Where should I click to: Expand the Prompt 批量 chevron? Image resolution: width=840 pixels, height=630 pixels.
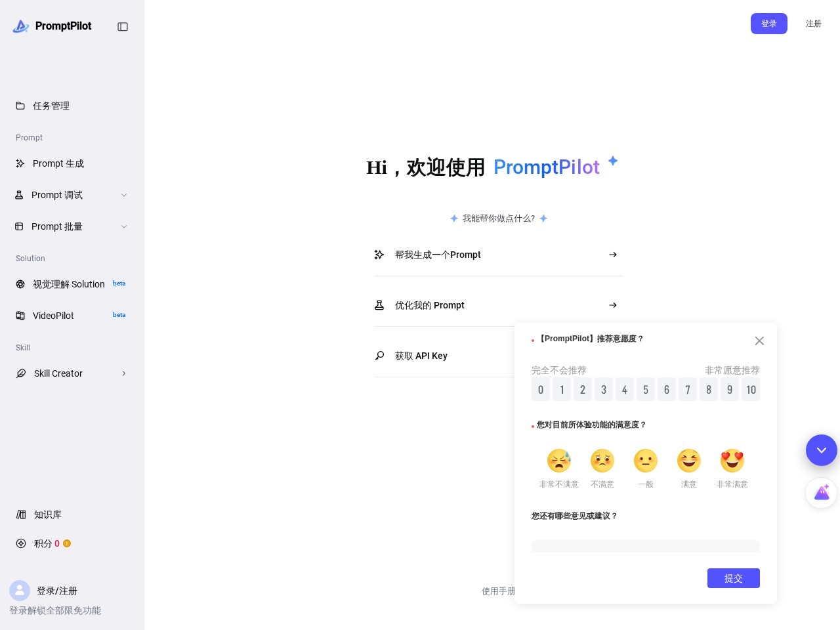(124, 226)
